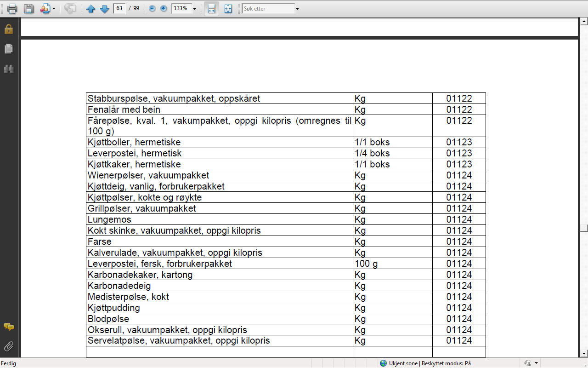Click the 'Karbonadedeig' cell
The height and width of the screenshot is (368, 588).
220,286
